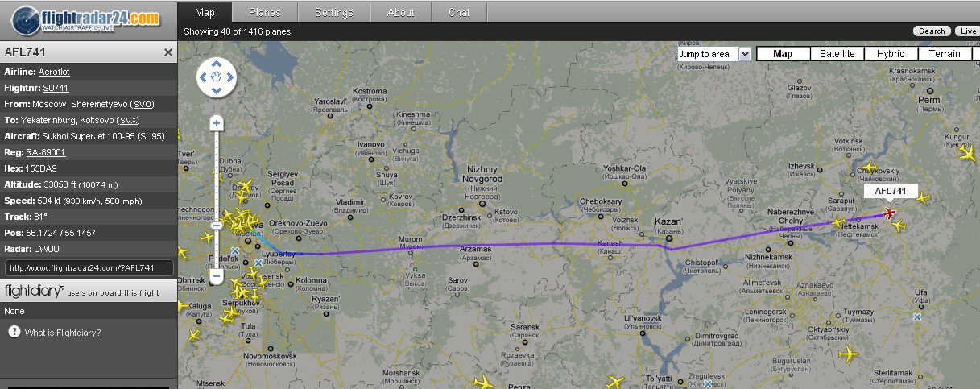980x389 pixels.
Task: Open the Settings tab
Action: 333,12
